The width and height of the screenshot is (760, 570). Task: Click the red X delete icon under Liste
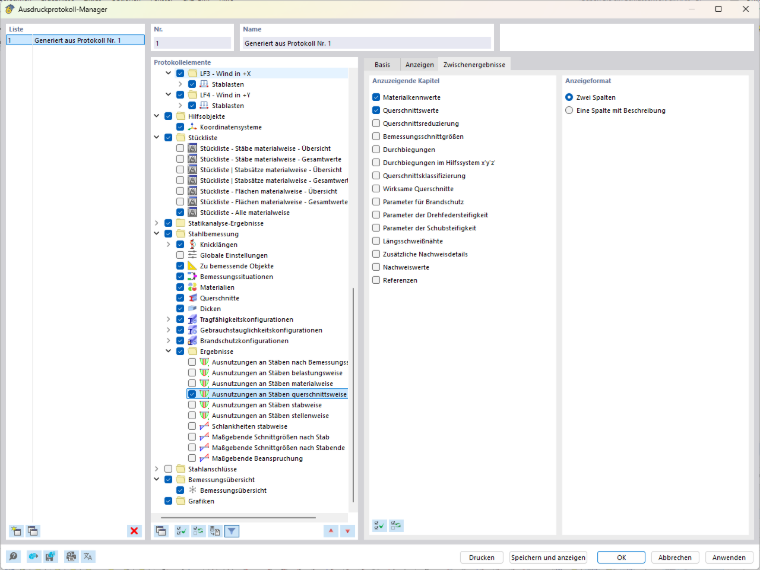[134, 531]
